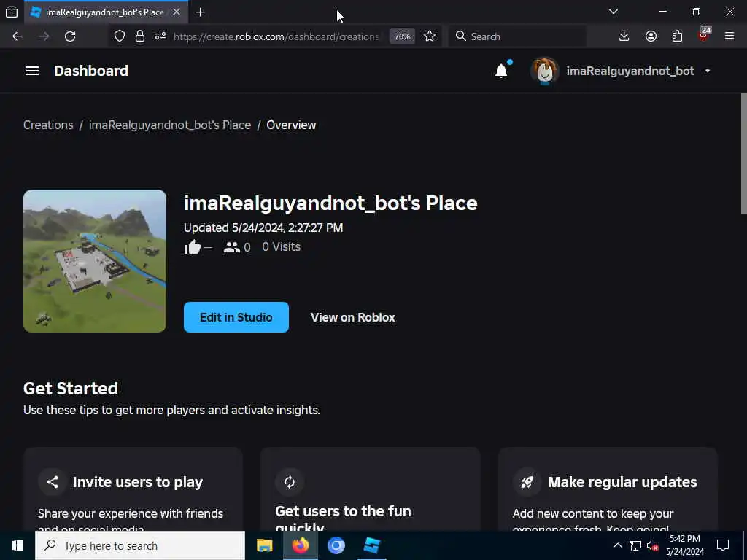Click the Updated 5/24/2024 timestamp
The width and height of the screenshot is (747, 560).
pos(263,227)
